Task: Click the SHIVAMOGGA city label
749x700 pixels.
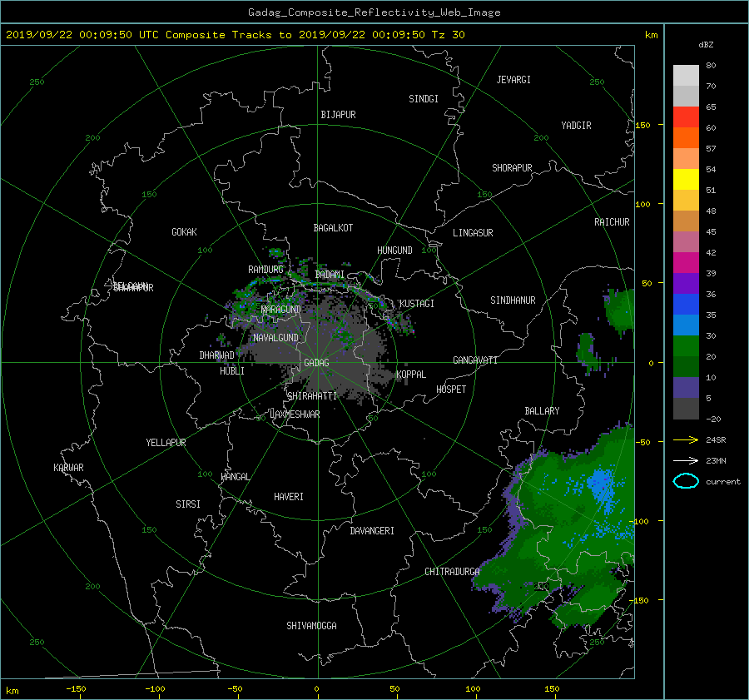Action: click(x=311, y=626)
